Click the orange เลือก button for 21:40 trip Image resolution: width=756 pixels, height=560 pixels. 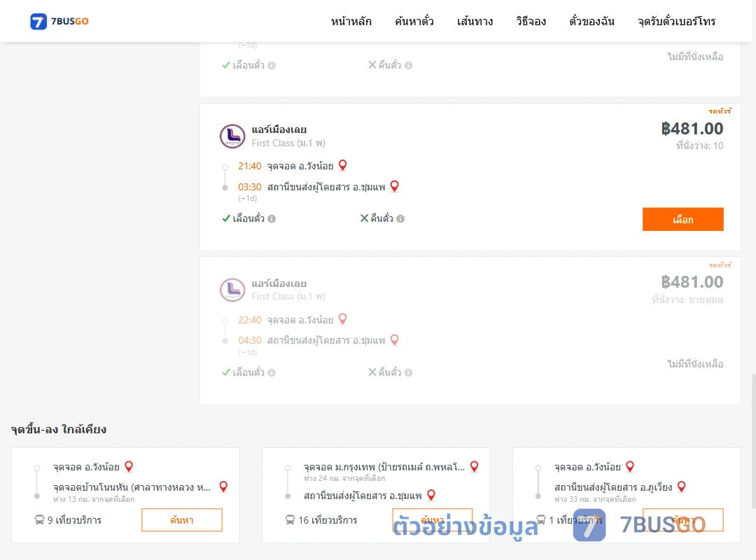pyautogui.click(x=682, y=220)
